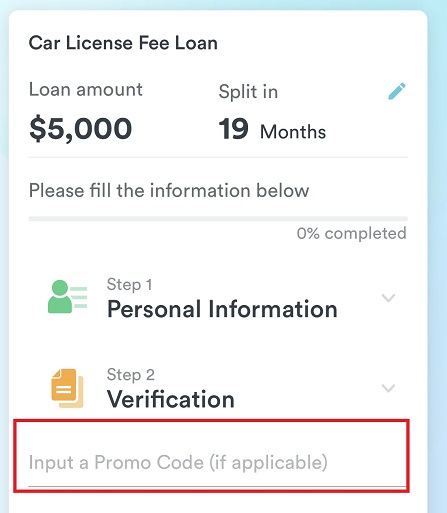Click the Car License Fee Loan heading
The image size is (447, 513).
(x=123, y=43)
